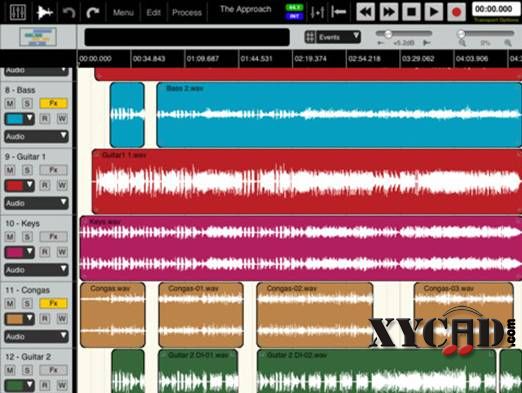Click the return-to-start arrow icon
This screenshot has width=522, height=393.
coord(339,12)
